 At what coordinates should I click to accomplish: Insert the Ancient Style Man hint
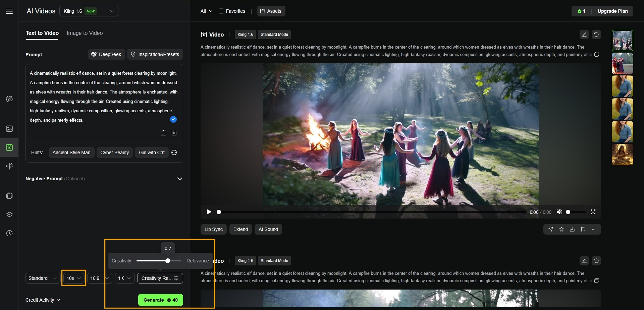coord(71,152)
